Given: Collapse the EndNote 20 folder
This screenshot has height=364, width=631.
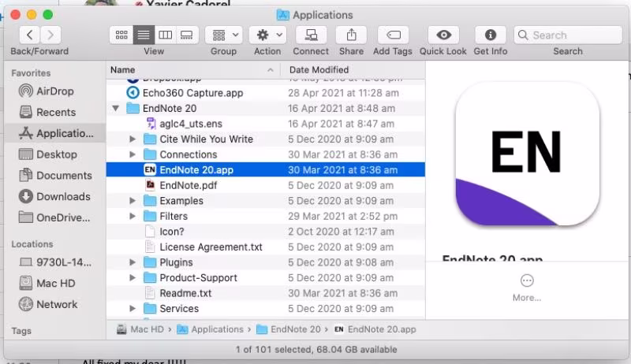Looking at the screenshot, I should (116, 109).
